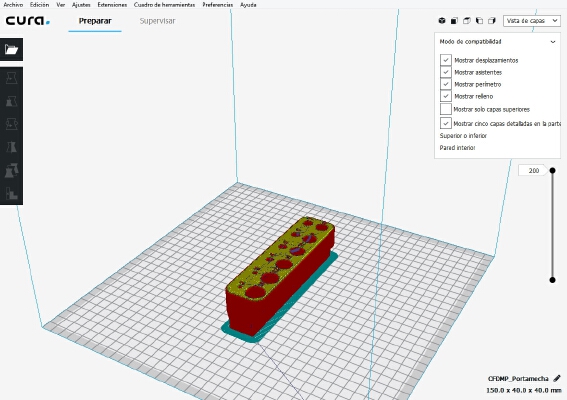The image size is (567, 400).
Task: Select the Support Blocker tool
Action: pyautogui.click(x=11, y=193)
